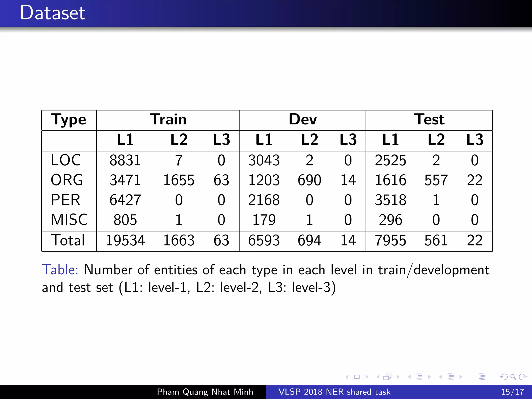Viewport: 532px width, 399px height.
Task: Click the section navigation icon
Action: tap(451, 377)
